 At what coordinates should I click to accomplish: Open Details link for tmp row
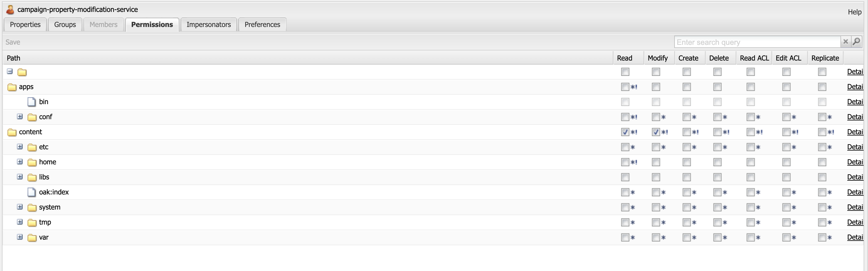[855, 222]
